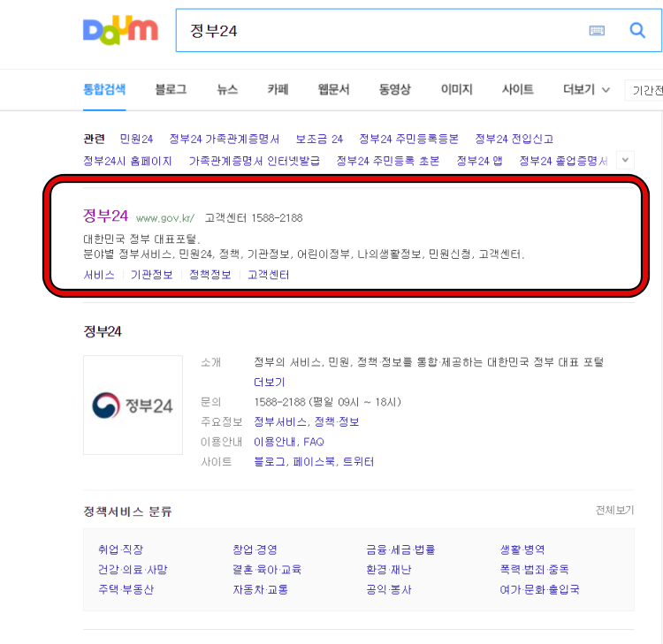663x644 pixels.
Task: Select the 건강·의료·사망 category
Action: (133, 570)
